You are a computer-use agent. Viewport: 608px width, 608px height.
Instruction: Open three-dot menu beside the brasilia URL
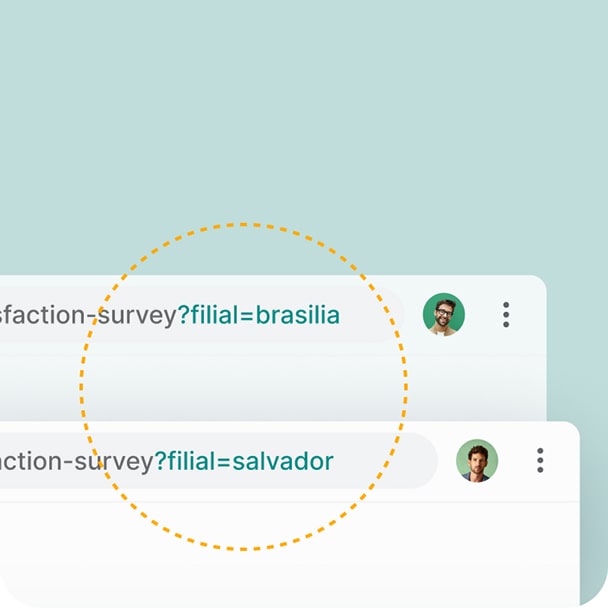pos(506,315)
